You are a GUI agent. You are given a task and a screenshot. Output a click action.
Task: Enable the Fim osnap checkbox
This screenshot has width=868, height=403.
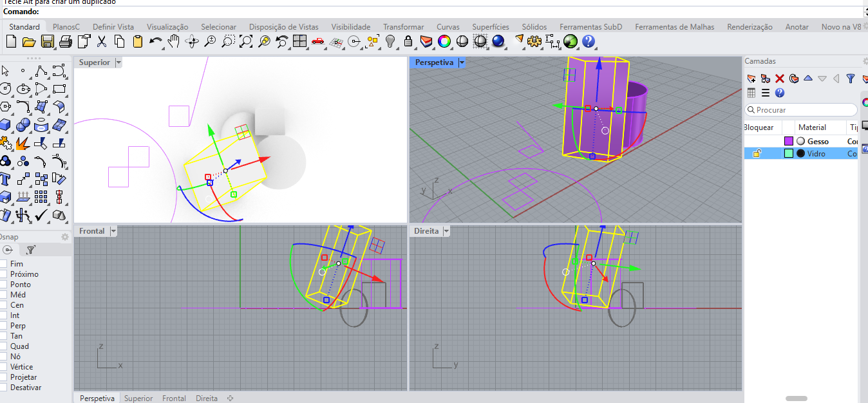[x=4, y=264]
